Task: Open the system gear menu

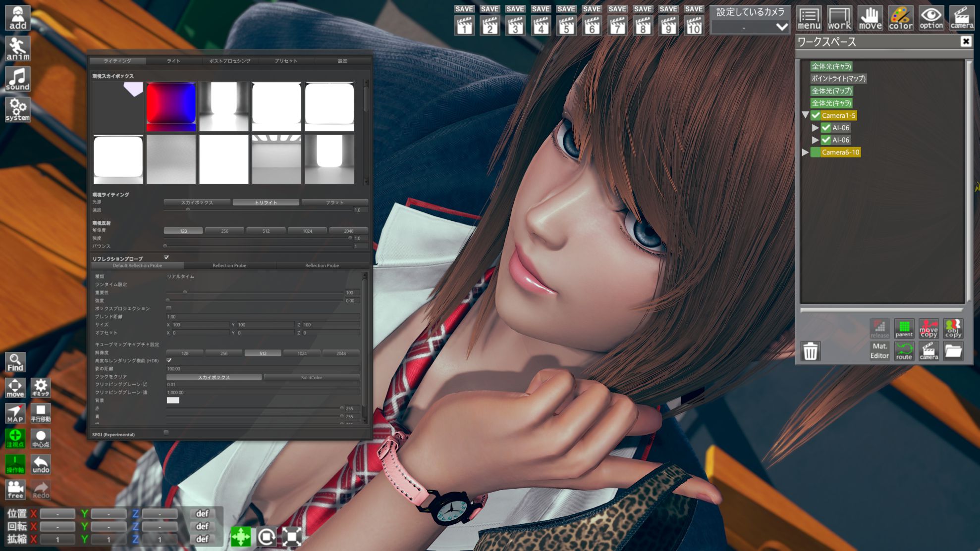Action: click(18, 109)
